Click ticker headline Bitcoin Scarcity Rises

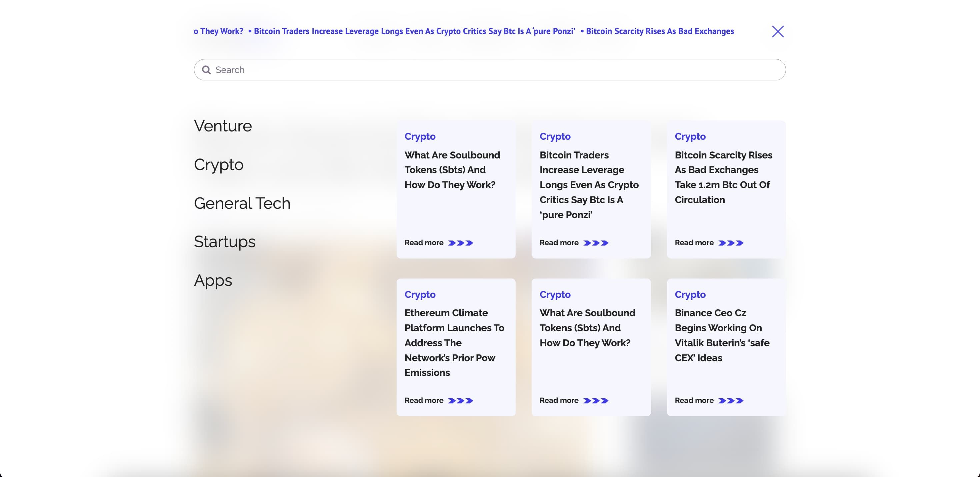659,31
